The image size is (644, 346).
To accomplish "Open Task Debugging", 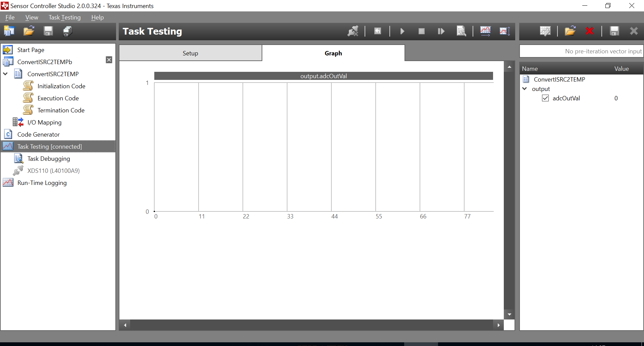I will (x=49, y=159).
